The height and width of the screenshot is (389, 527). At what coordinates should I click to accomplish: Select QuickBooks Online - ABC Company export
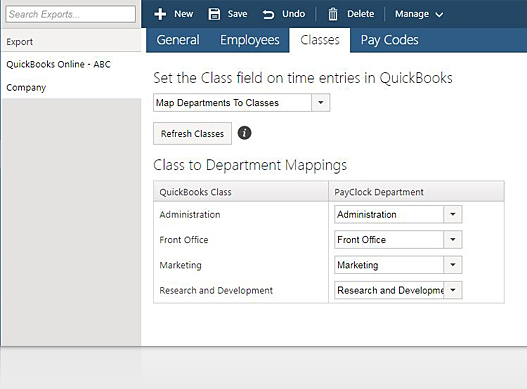point(71,76)
